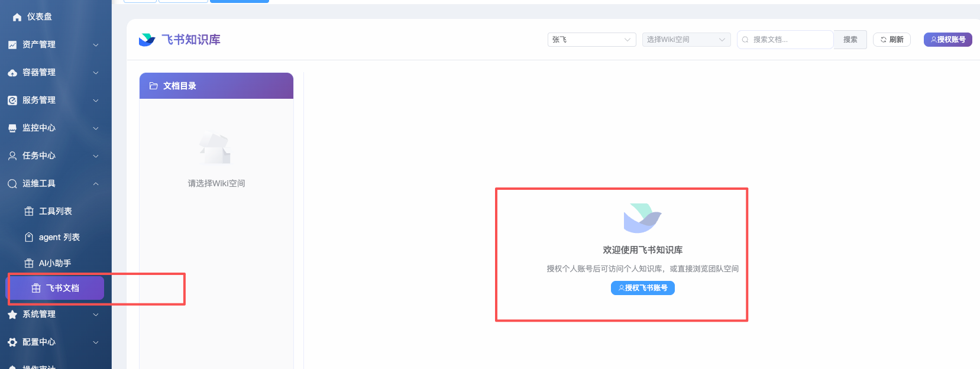Click the 监控中心 monitor icon
This screenshot has width=980, height=369.
(x=12, y=128)
